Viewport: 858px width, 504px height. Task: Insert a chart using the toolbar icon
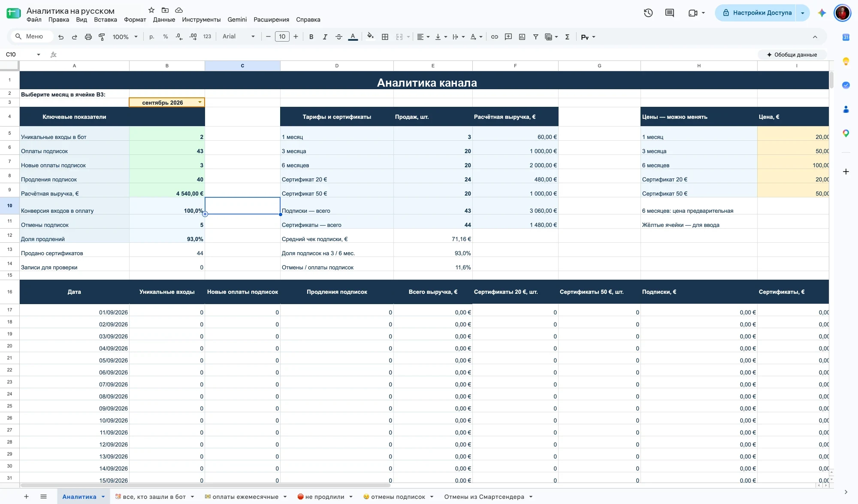522,37
